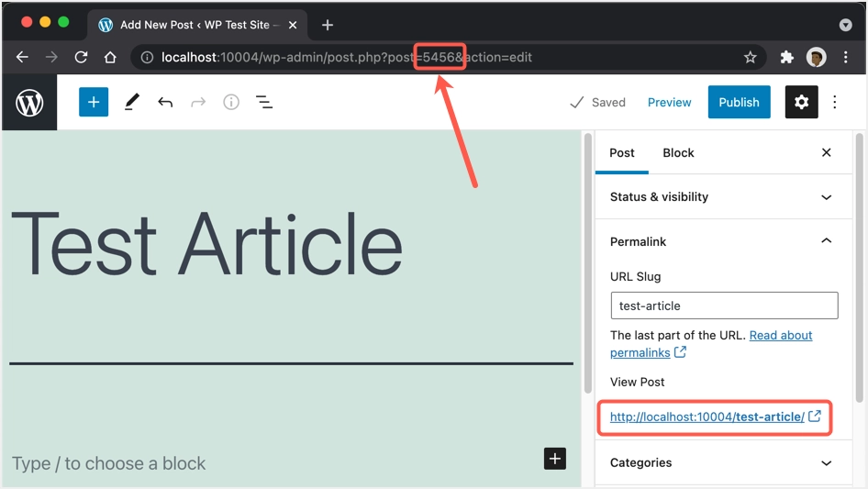Open a new browser tab
Image resolution: width=868 pixels, height=489 pixels.
(328, 25)
